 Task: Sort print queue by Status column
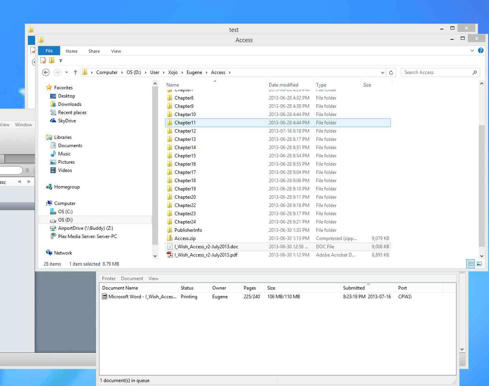[187, 288]
